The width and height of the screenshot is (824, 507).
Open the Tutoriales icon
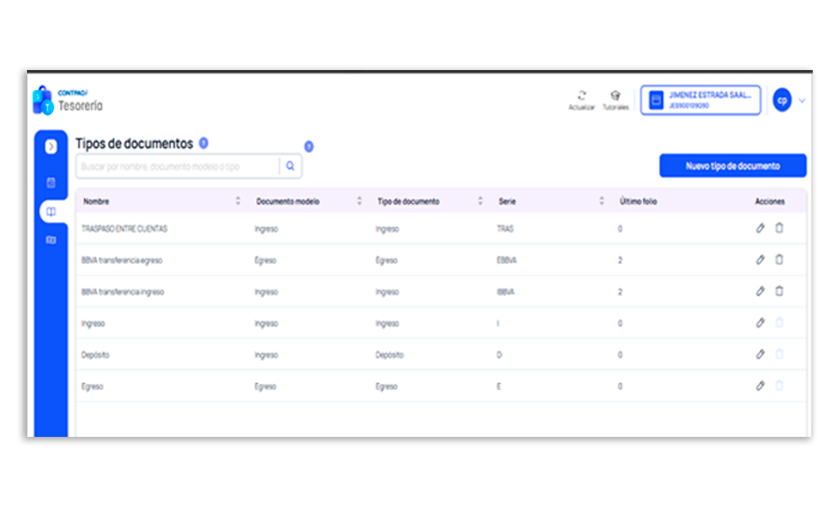(x=615, y=96)
